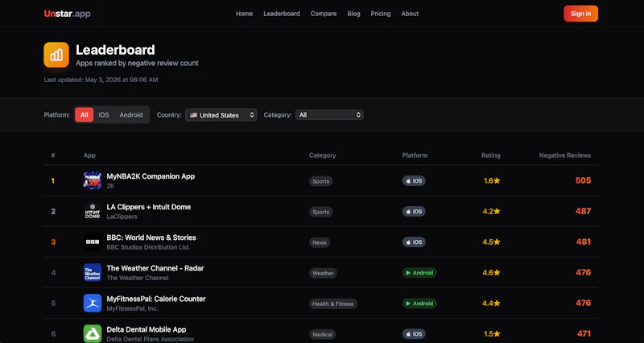Click the Category column header
644x343 pixels.
(323, 155)
